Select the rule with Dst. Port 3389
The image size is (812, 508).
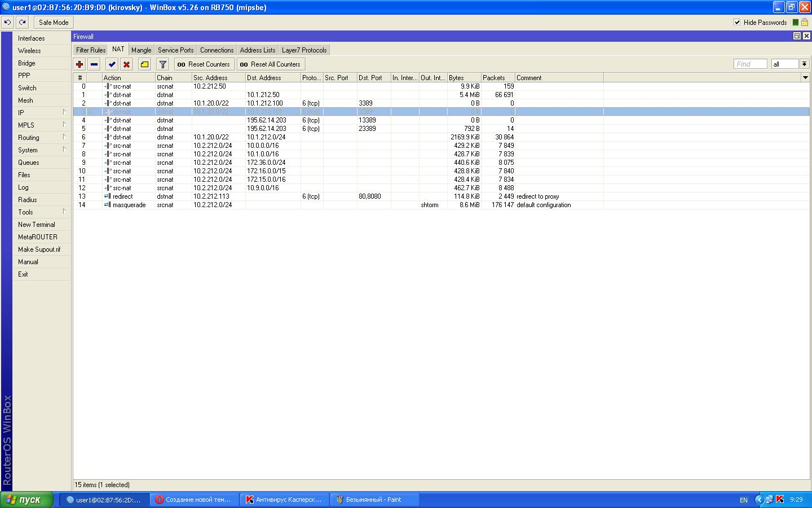pos(441,103)
